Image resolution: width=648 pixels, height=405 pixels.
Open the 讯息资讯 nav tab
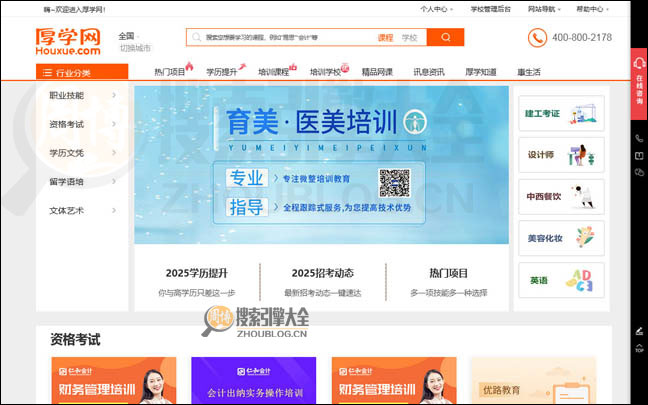429,72
